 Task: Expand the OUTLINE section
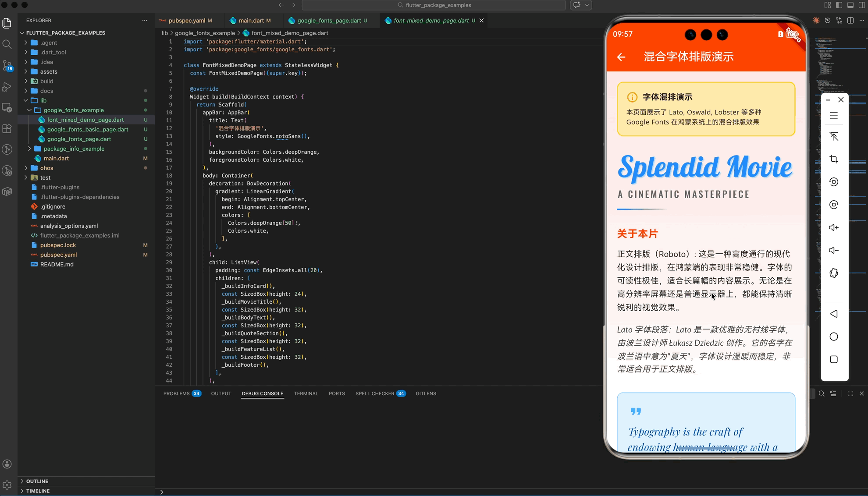coord(37,481)
